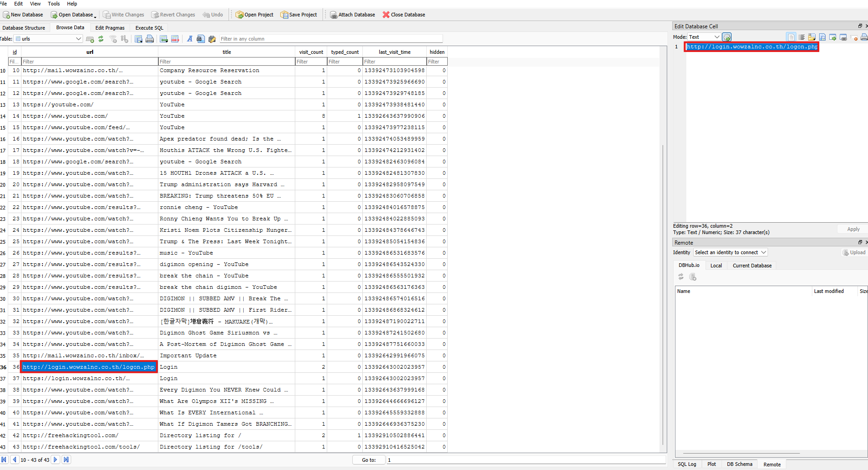Switch to the SQL Log bottom tab

(x=687, y=464)
